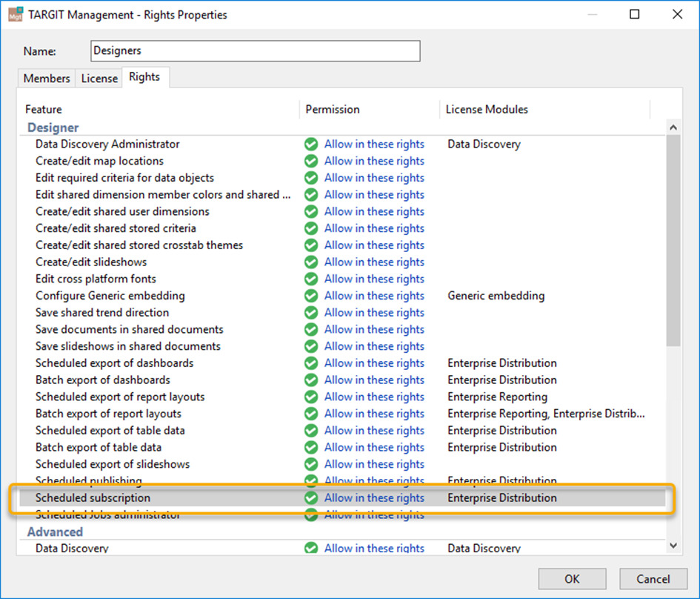Image resolution: width=700 pixels, height=599 pixels.
Task: Open permission link for Data Discovery Administrator
Action: (x=374, y=145)
